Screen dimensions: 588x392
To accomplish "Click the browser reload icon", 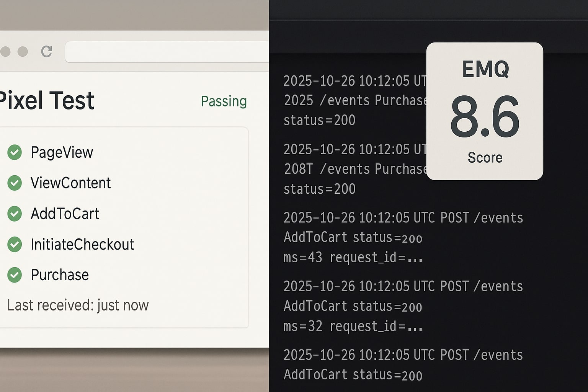I will click(47, 51).
